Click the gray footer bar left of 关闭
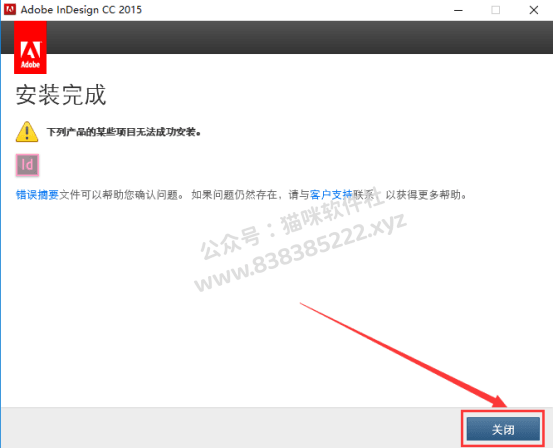 tap(231, 428)
